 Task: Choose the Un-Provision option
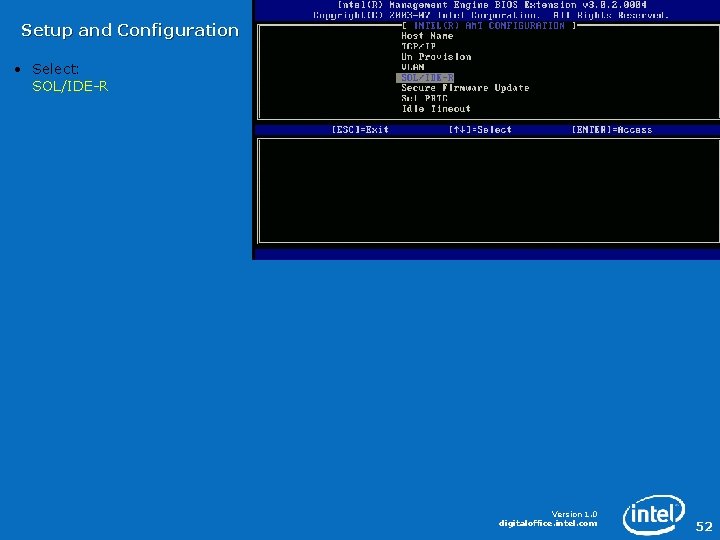[x=436, y=57]
